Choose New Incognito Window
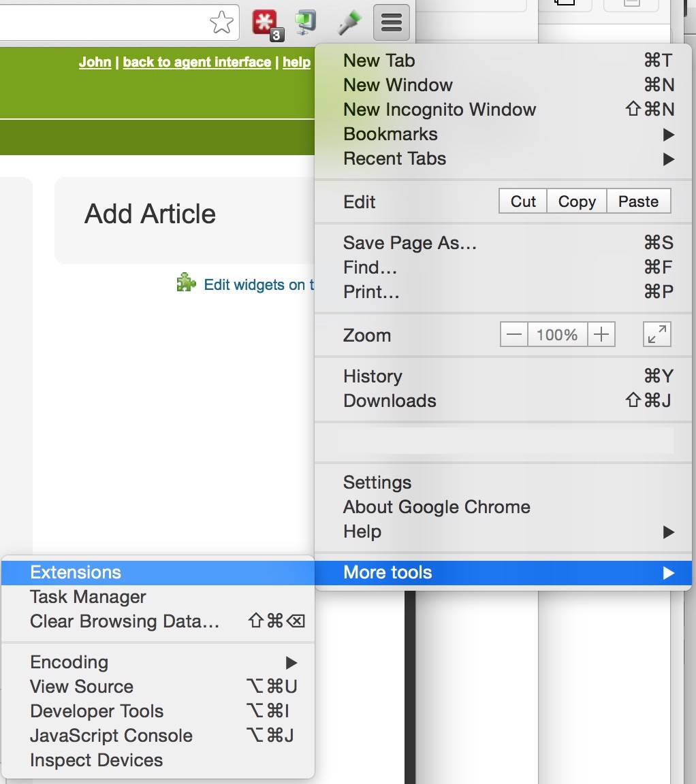The width and height of the screenshot is (696, 784). [439, 110]
